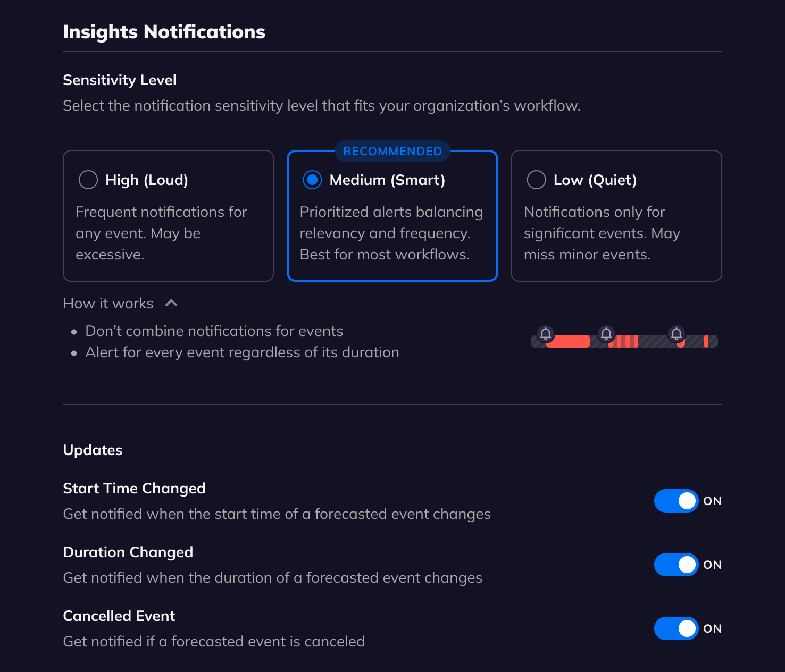Select the High (Loud) radio button
This screenshot has width=785, height=672.
[88, 180]
